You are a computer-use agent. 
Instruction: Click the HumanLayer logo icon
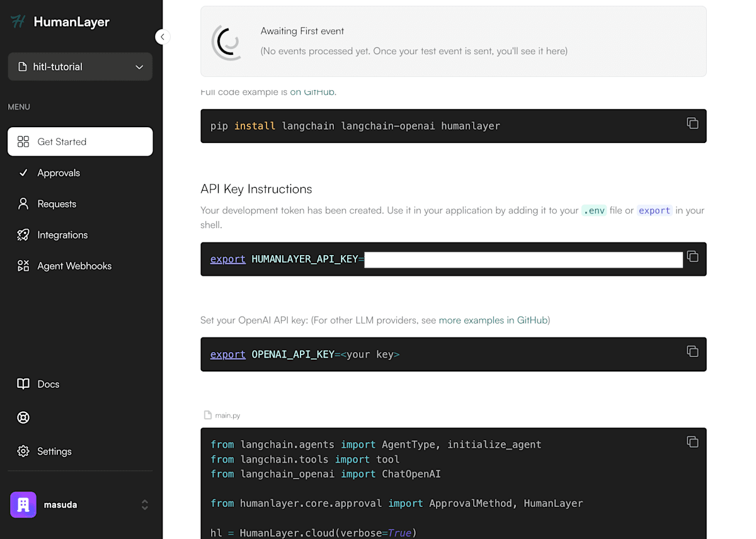pyautogui.click(x=18, y=21)
